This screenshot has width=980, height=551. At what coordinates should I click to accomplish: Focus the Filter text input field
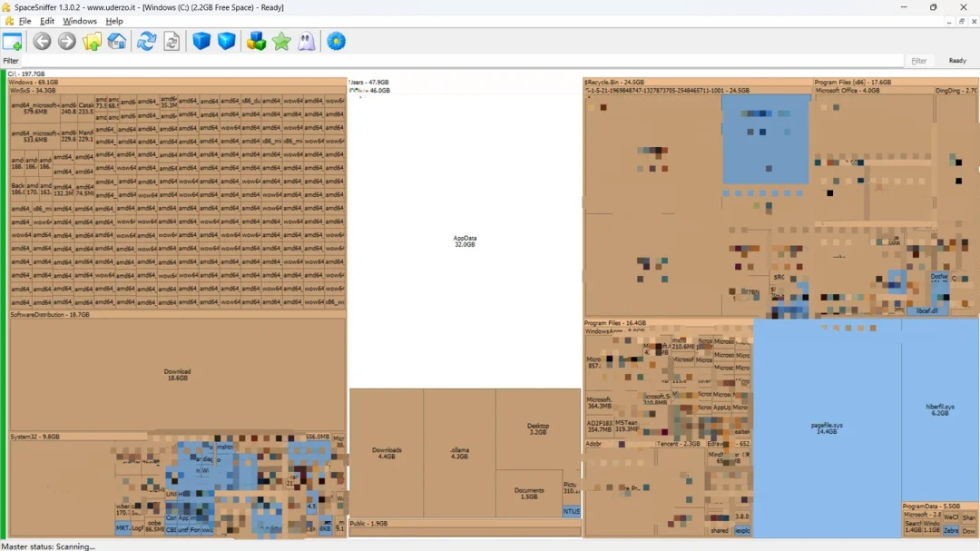(x=463, y=61)
